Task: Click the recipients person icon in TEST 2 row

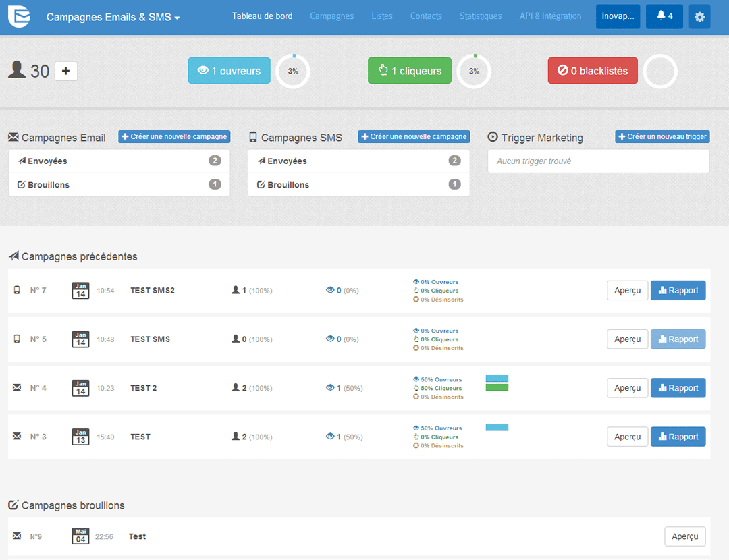Action: (x=236, y=387)
